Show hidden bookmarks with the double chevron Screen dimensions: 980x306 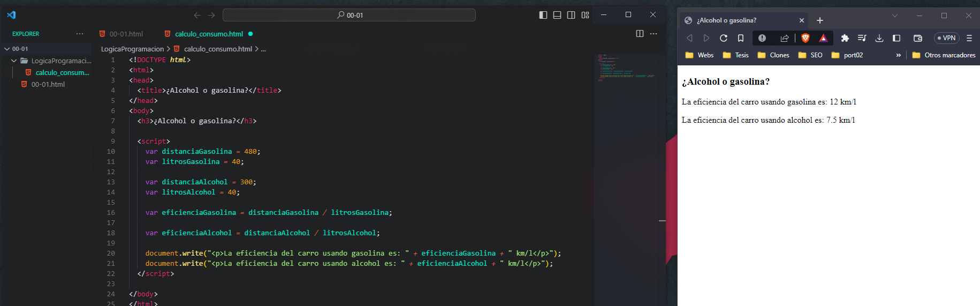[x=899, y=55]
